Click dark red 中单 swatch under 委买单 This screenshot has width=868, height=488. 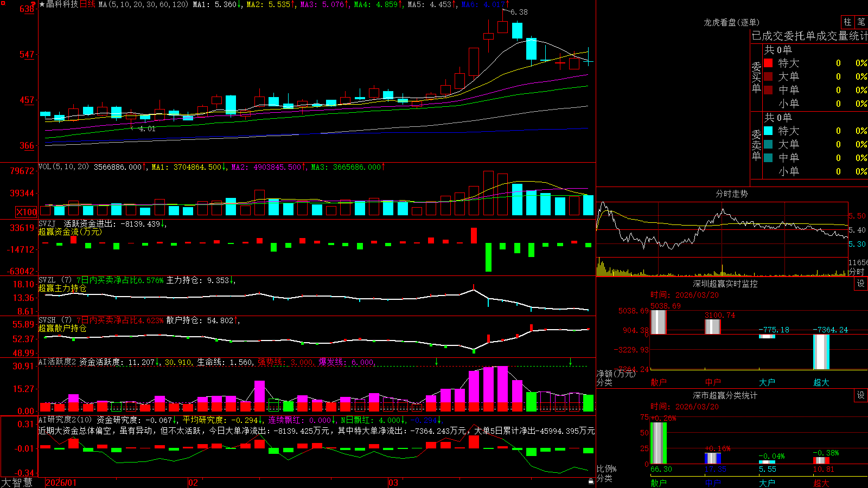point(768,90)
